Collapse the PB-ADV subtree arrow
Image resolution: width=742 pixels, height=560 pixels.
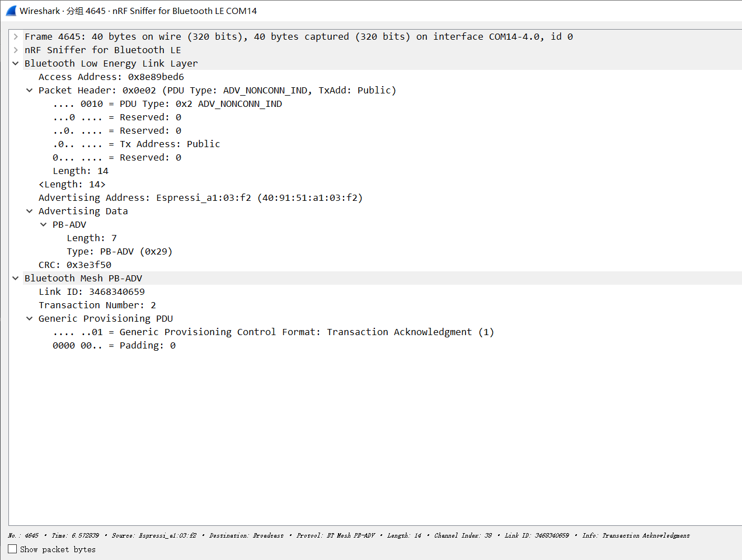click(44, 224)
